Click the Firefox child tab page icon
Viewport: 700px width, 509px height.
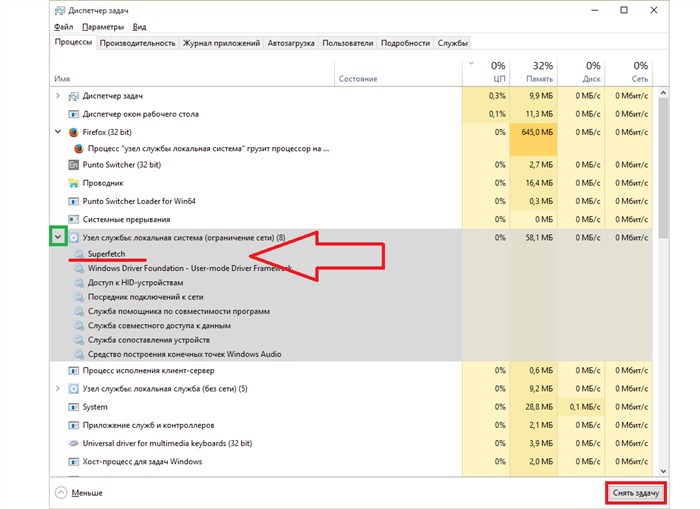[x=79, y=149]
